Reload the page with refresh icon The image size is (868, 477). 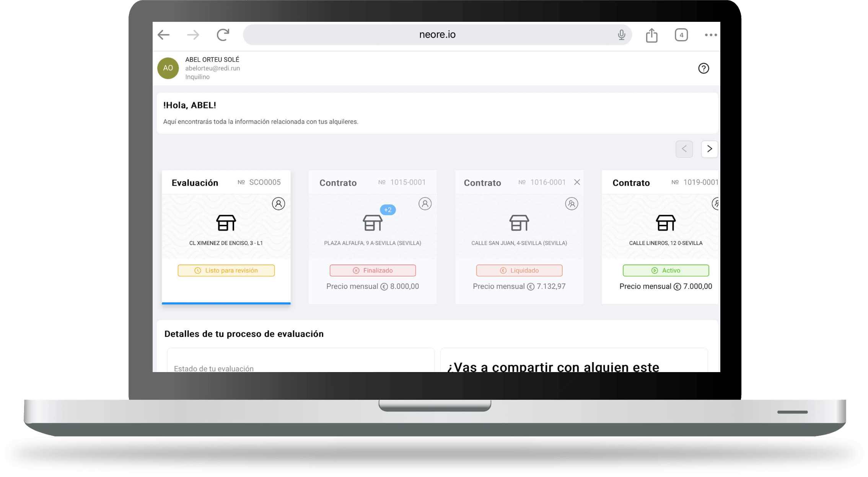pos(223,35)
